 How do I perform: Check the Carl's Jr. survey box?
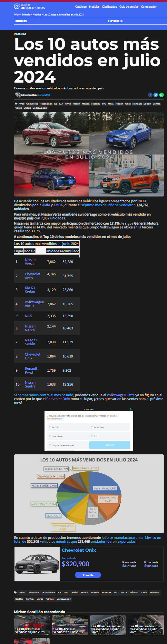pos(50,427)
